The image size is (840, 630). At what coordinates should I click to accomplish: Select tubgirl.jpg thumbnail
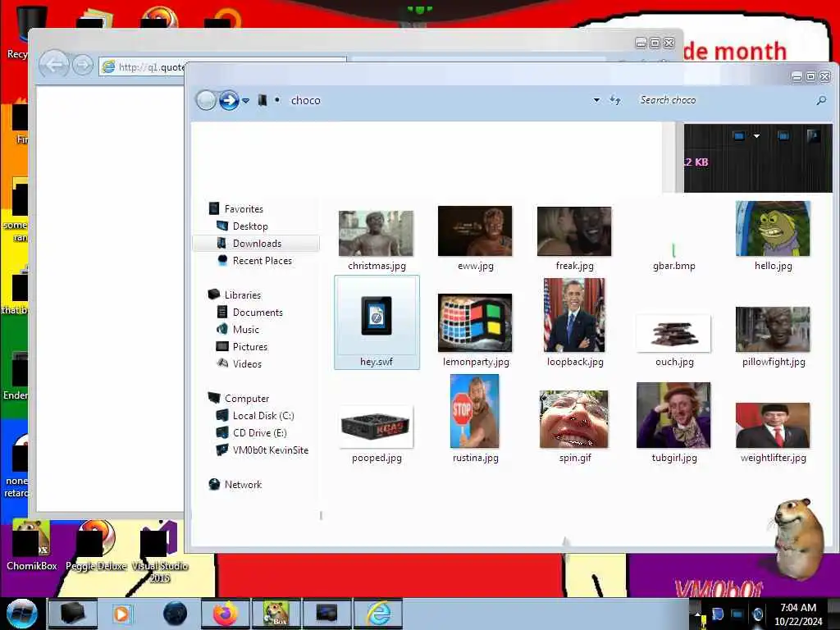click(673, 415)
